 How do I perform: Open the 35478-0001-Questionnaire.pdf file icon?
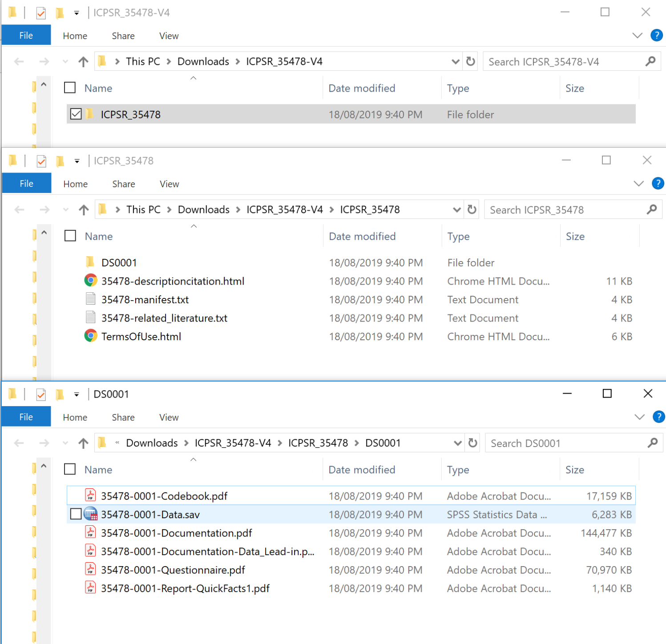(90, 569)
